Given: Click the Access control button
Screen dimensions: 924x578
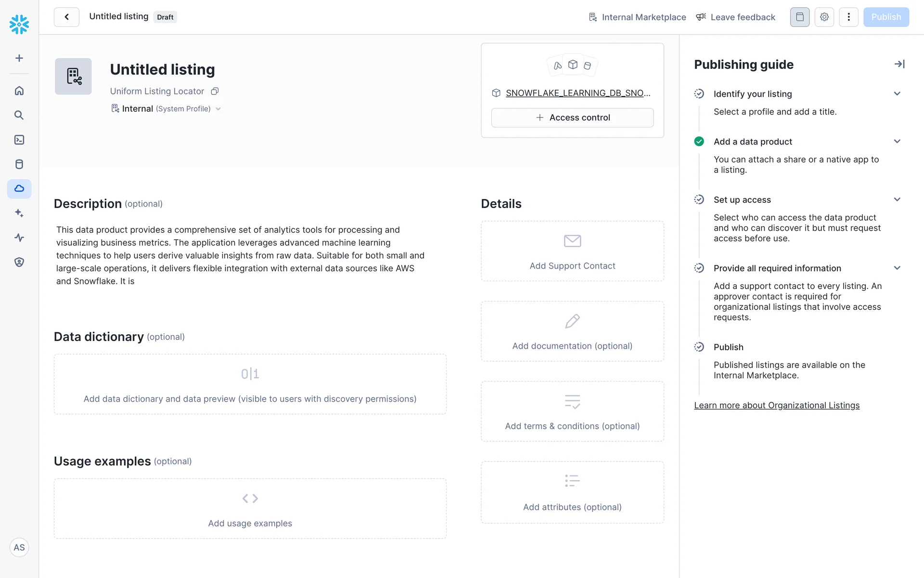Looking at the screenshot, I should coord(572,118).
